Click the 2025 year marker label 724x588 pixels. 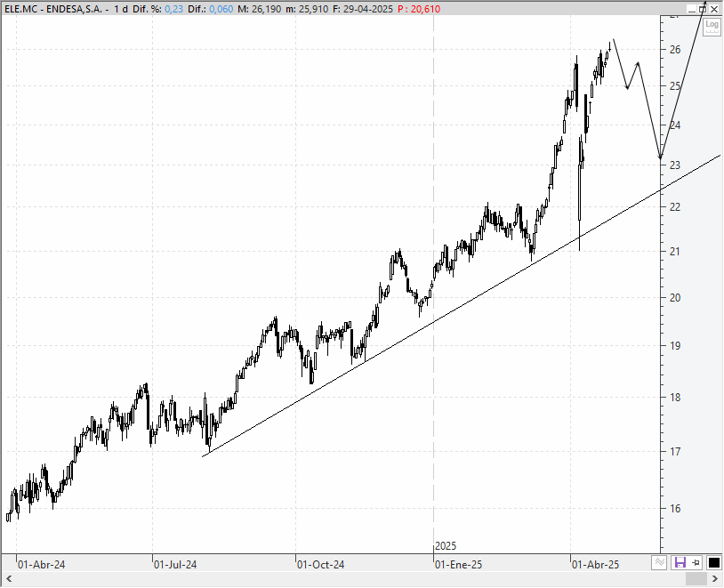tap(446, 546)
